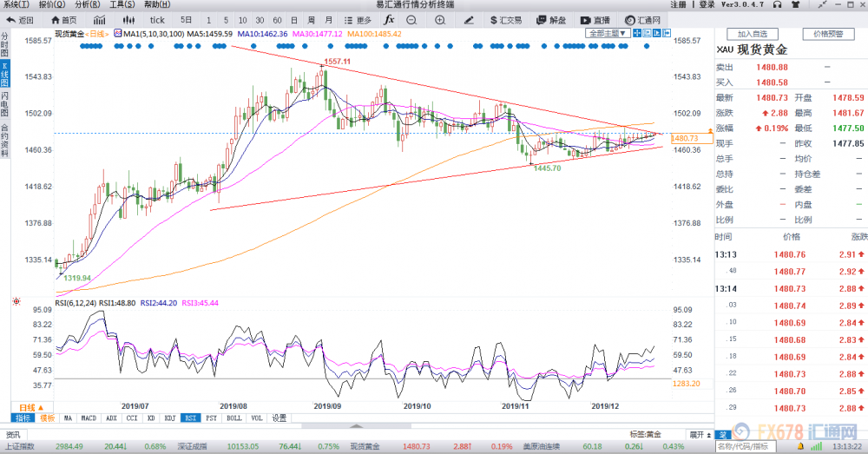Click the first blue chart layout icon
Image resolution: width=868 pixels, height=454 pixels.
[637, 33]
